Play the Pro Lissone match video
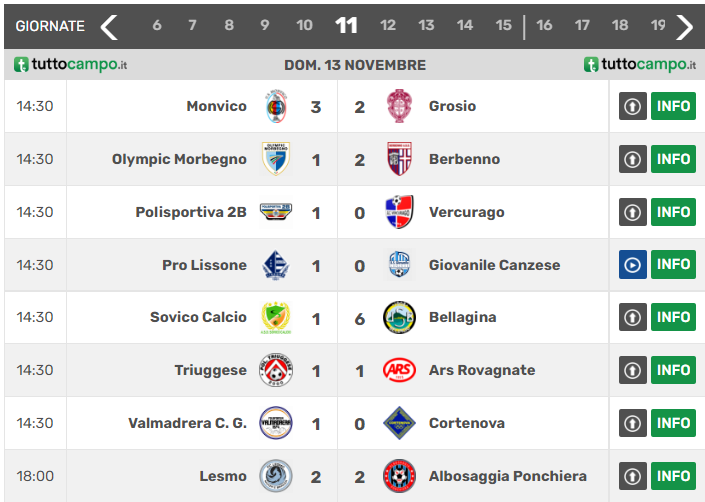The width and height of the screenshot is (705, 502). coord(632,265)
